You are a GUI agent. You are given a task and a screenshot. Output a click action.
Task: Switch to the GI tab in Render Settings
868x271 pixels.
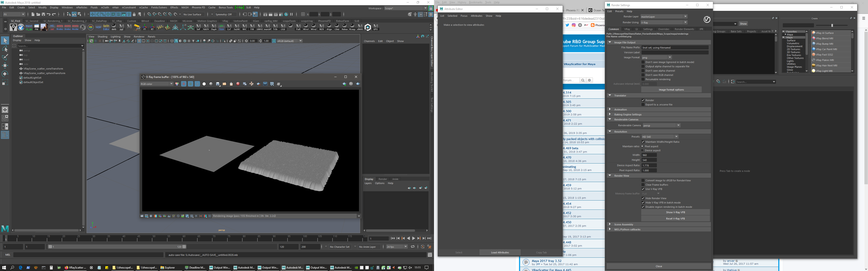click(x=637, y=29)
